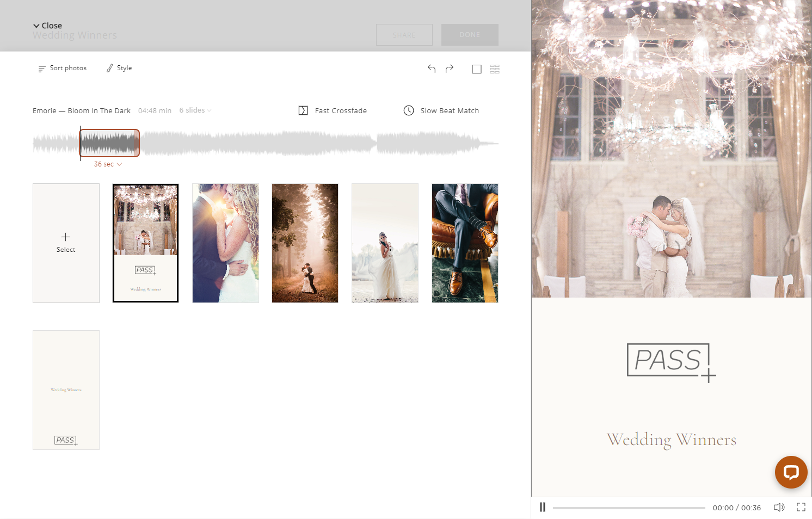Viewport: 812px width, 519px height.
Task: Click the Wedding Winners title in the preview
Action: (x=672, y=440)
